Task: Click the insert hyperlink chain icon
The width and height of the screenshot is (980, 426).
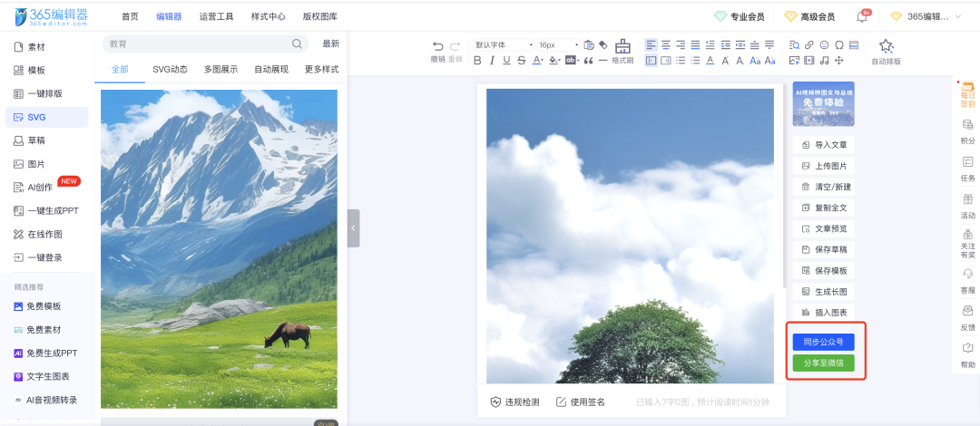Action: click(x=808, y=45)
